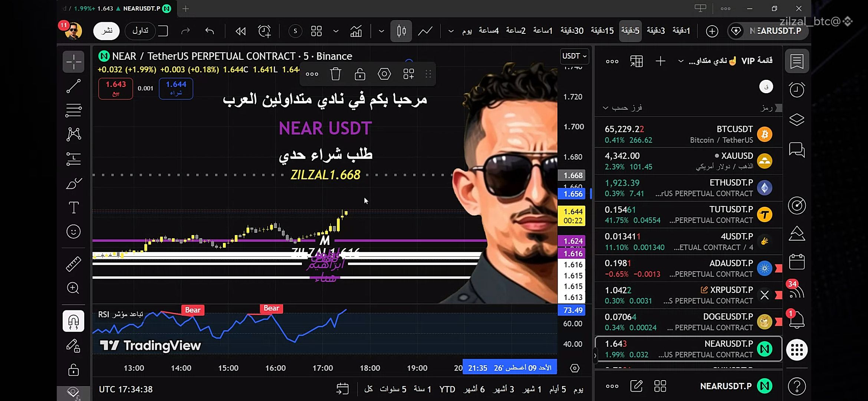The image size is (868, 401).
Task: Open symbol search showing NEARUSDT.P
Action: pos(768,31)
